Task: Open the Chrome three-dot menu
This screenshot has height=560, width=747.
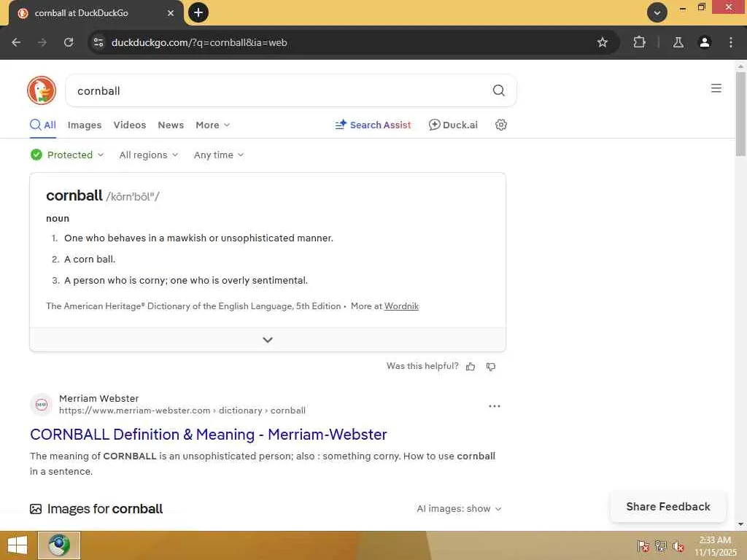Action: (x=731, y=42)
